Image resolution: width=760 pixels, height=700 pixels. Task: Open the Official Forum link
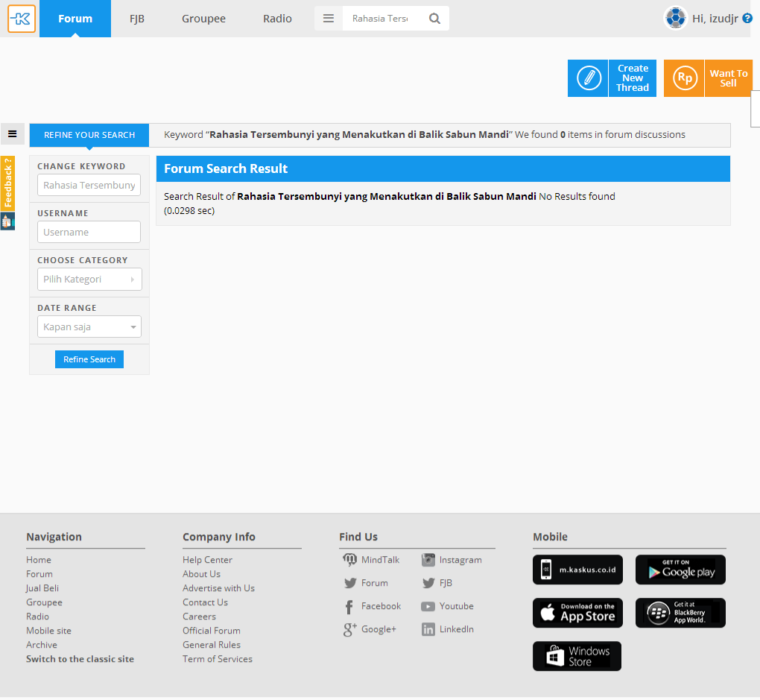[212, 631]
